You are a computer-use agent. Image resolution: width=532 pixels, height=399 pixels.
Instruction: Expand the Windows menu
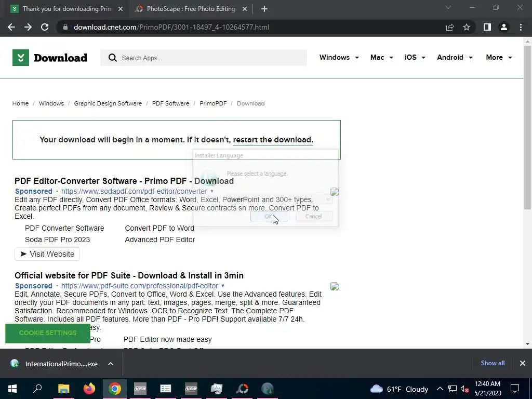(x=339, y=57)
